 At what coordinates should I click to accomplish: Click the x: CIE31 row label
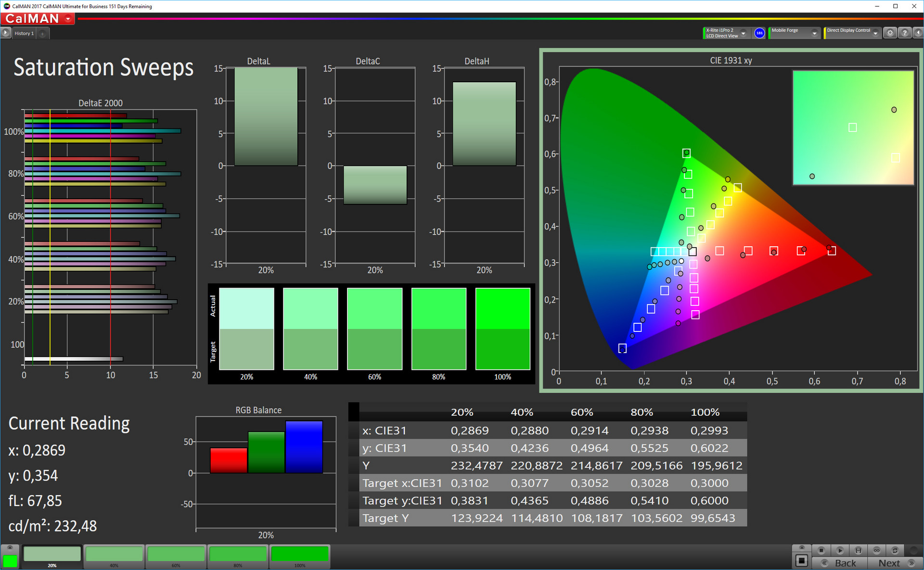tap(385, 431)
